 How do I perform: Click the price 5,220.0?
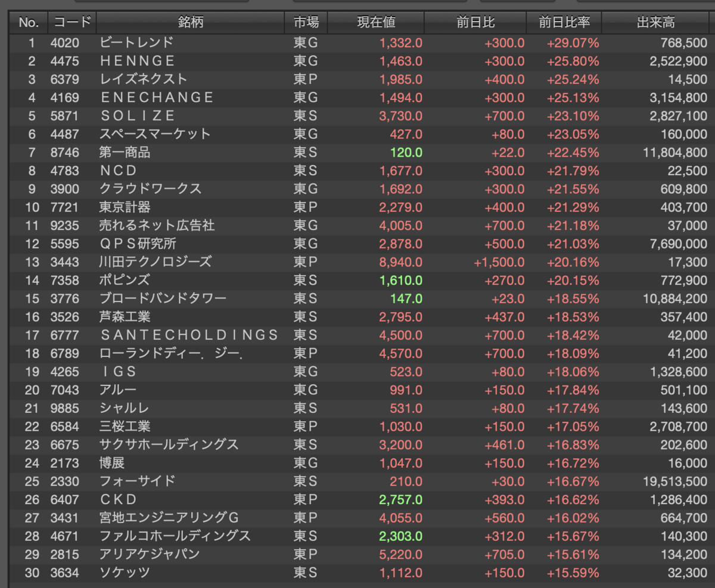pos(401,554)
